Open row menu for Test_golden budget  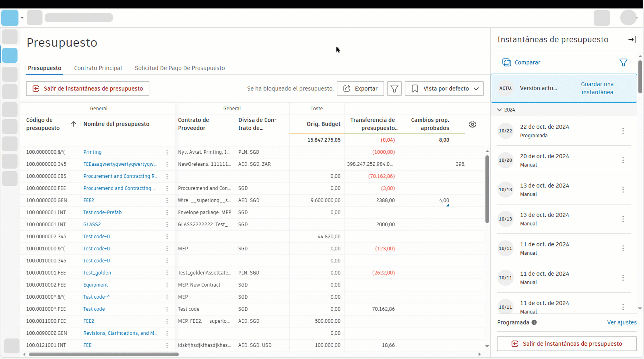167,273
